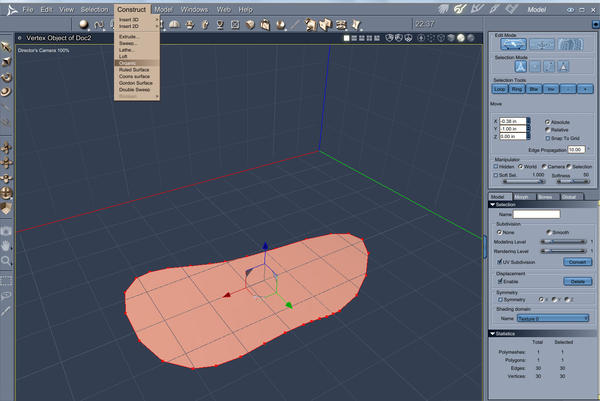Enable Snap To Grid checkbox

[x=547, y=138]
